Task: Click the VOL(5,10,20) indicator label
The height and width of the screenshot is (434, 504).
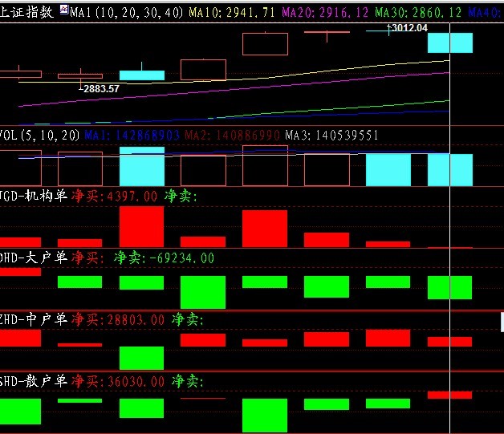Action: 39,136
